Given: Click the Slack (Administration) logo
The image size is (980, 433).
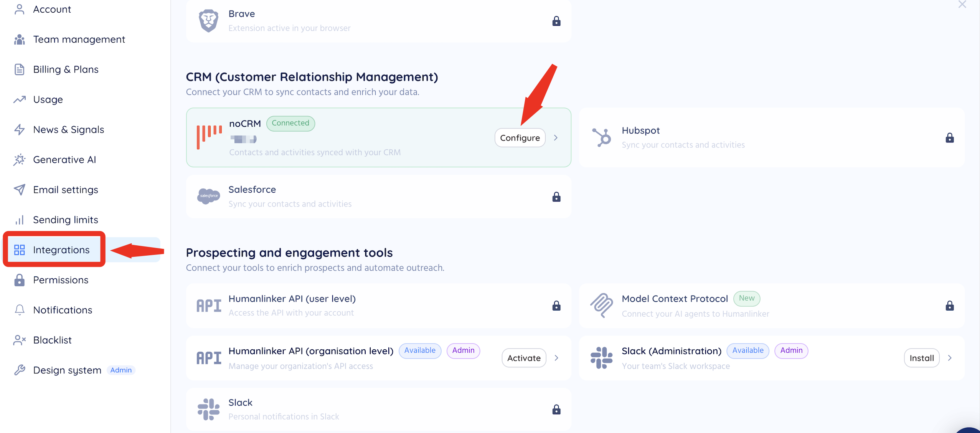Looking at the screenshot, I should (x=602, y=358).
